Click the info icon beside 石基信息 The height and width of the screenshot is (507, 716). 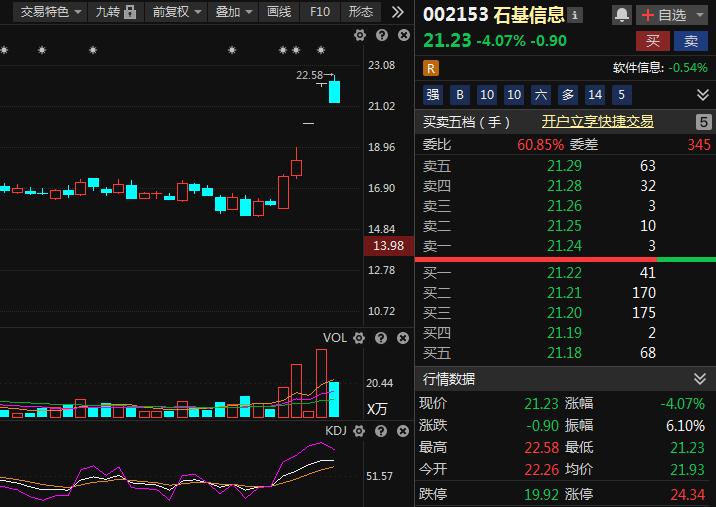tap(575, 15)
